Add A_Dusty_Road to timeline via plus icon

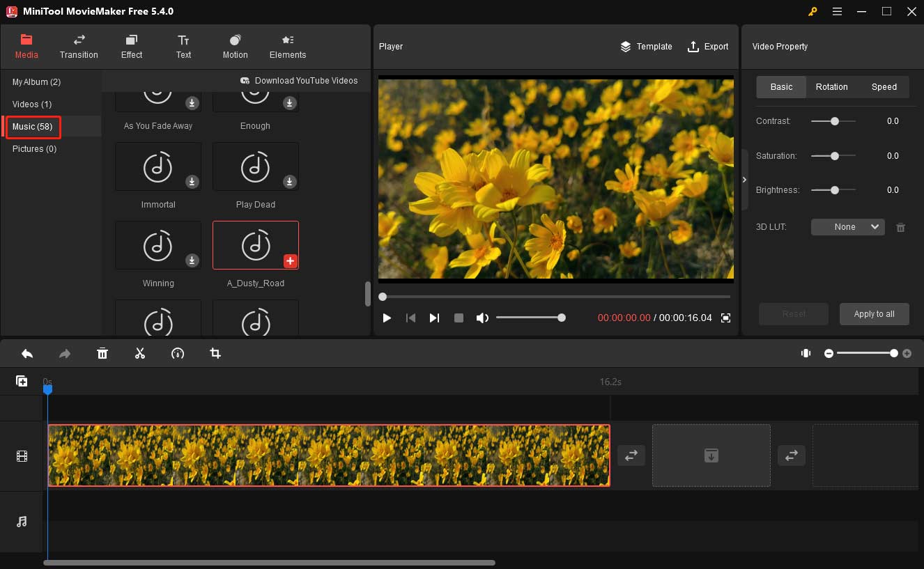coord(290,261)
